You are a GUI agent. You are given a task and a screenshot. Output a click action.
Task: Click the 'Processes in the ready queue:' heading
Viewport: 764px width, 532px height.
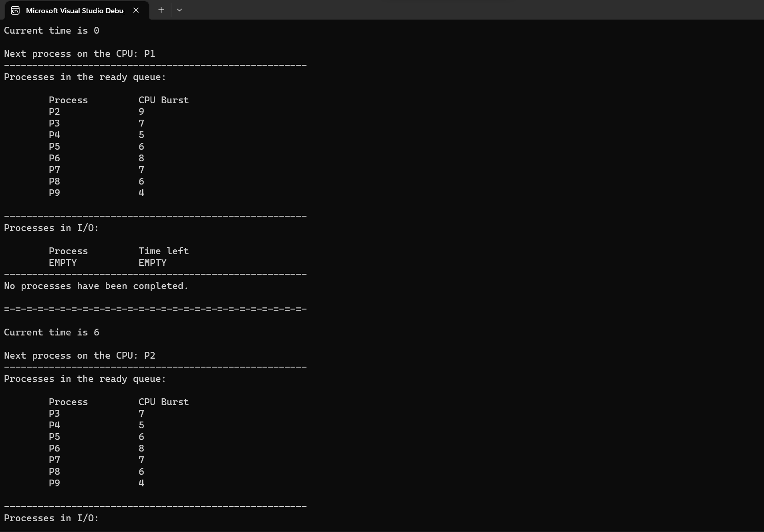coord(85,77)
